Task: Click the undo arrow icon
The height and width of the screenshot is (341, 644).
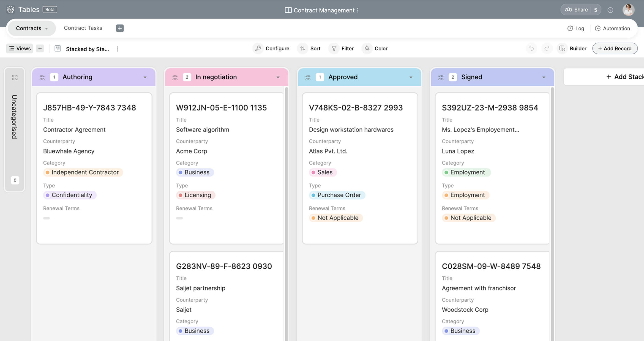Action: click(531, 48)
